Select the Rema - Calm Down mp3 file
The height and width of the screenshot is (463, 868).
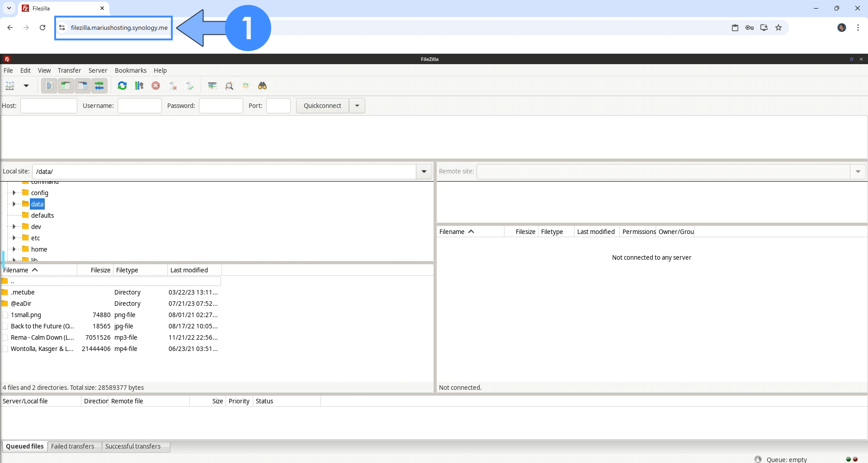tap(111, 337)
